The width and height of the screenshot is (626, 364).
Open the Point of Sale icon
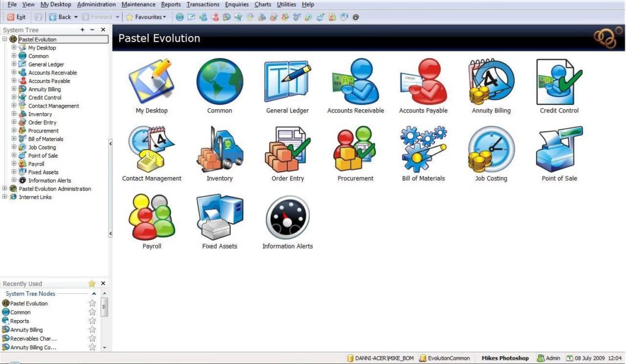point(559,150)
